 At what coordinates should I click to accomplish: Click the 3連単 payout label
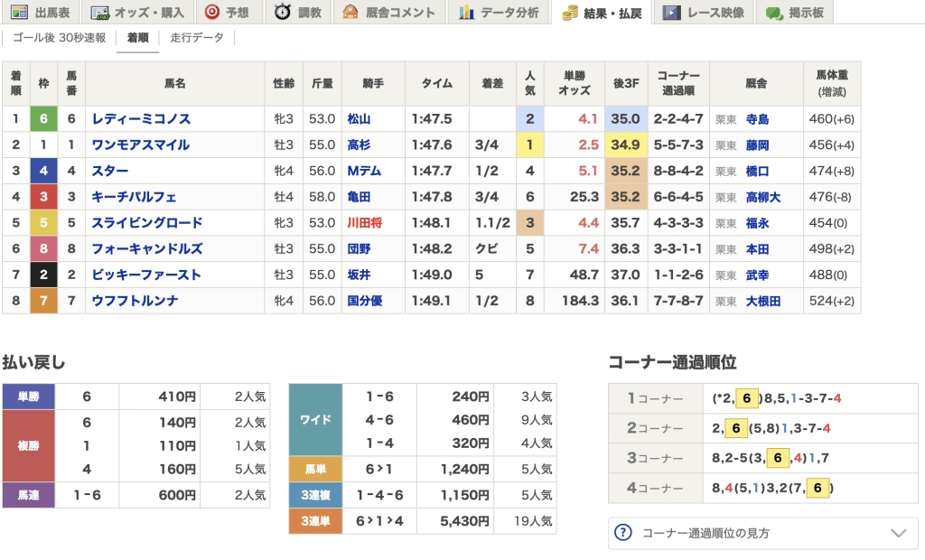pos(315,521)
